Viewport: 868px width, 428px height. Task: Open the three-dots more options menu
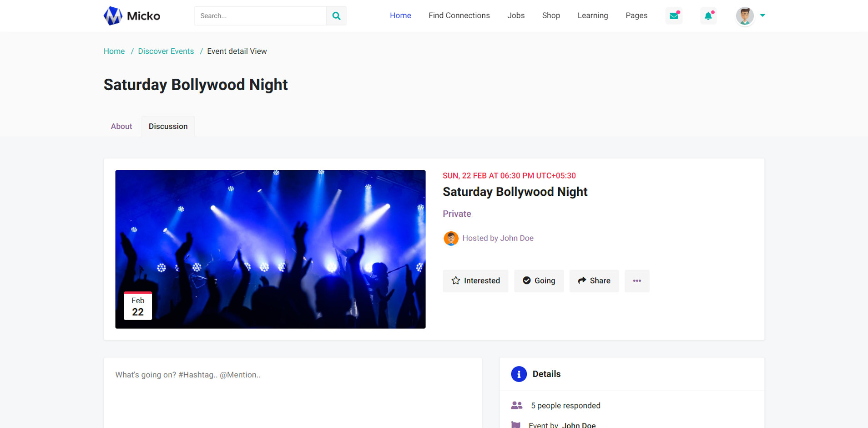pos(637,280)
